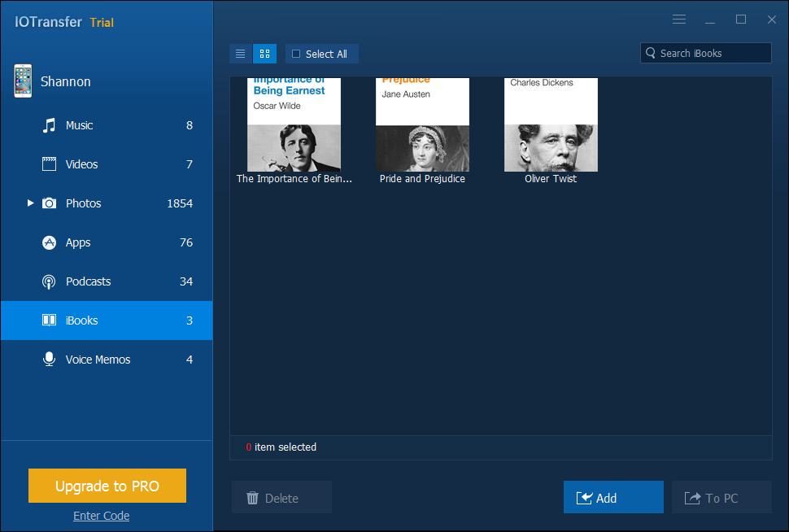Screen dimensions: 789x532
Task: Switch to grid thumbnail view
Action: pos(264,54)
